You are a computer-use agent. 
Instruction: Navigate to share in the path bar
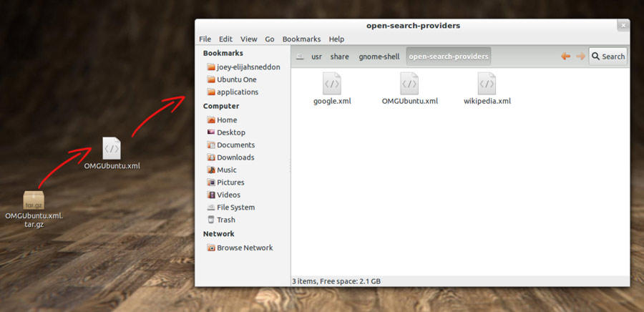[340, 57]
